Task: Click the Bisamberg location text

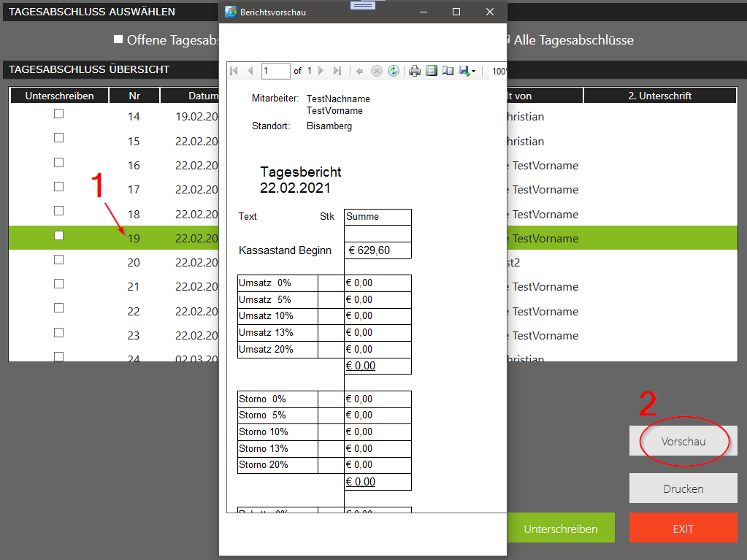Action: pos(329,126)
